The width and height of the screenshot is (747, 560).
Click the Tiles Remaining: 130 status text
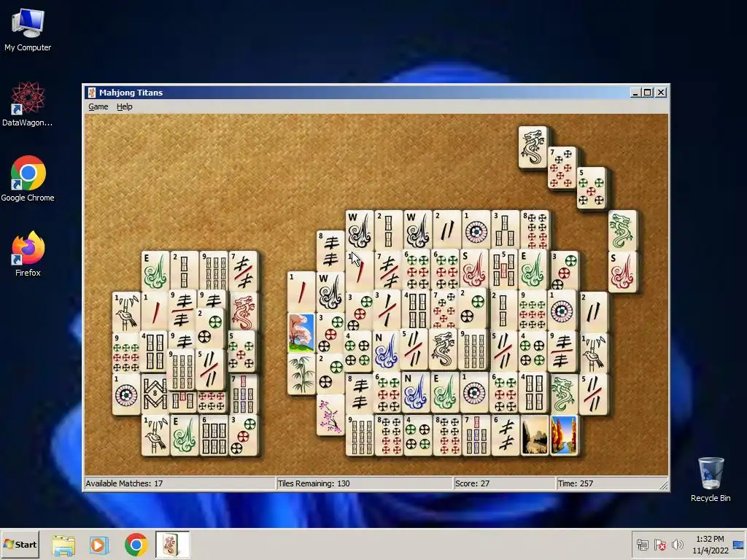pyautogui.click(x=314, y=483)
